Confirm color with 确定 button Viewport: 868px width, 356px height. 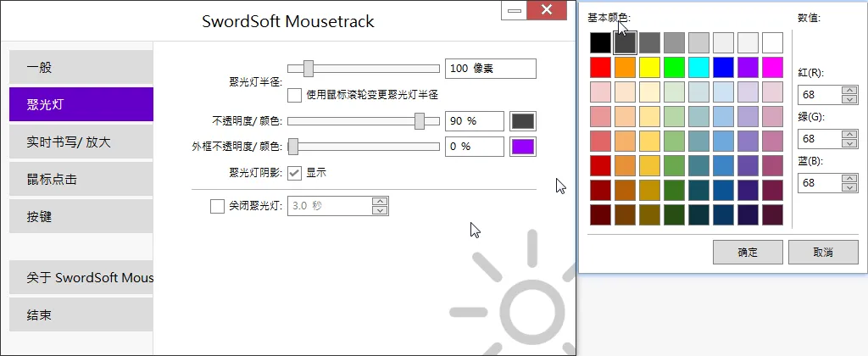[x=748, y=252]
